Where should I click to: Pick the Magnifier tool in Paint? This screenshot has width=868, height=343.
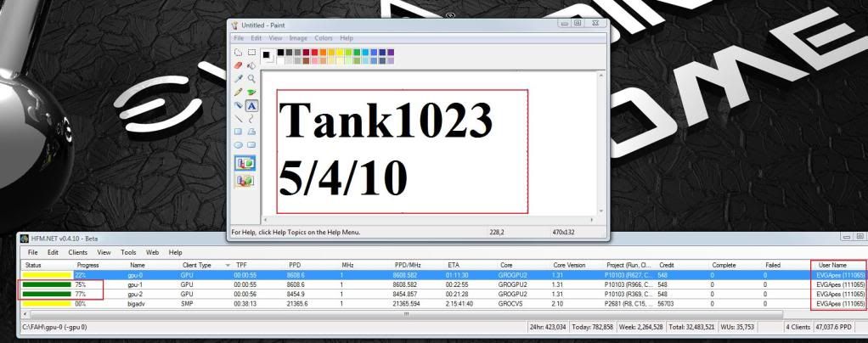(251, 77)
